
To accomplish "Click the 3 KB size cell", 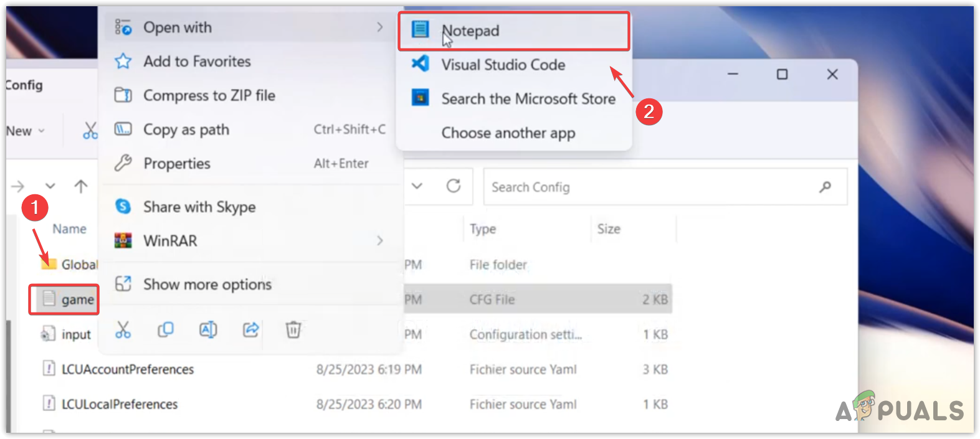I will coord(655,369).
